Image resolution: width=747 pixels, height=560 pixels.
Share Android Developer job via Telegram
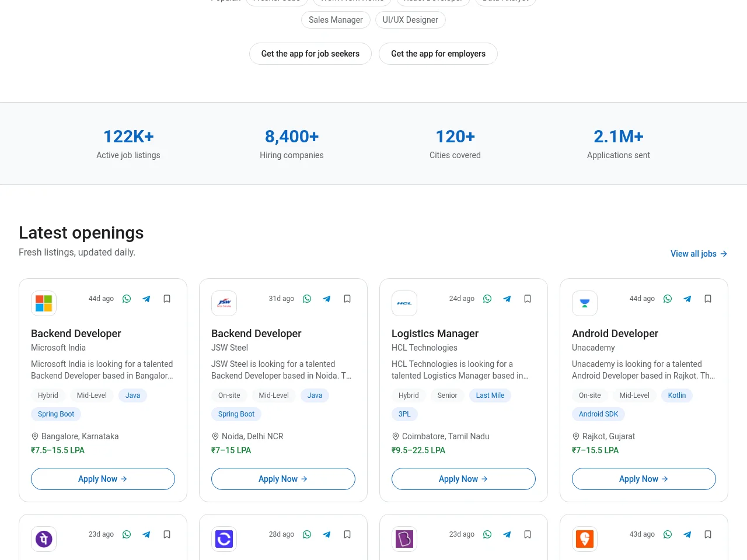click(x=687, y=299)
